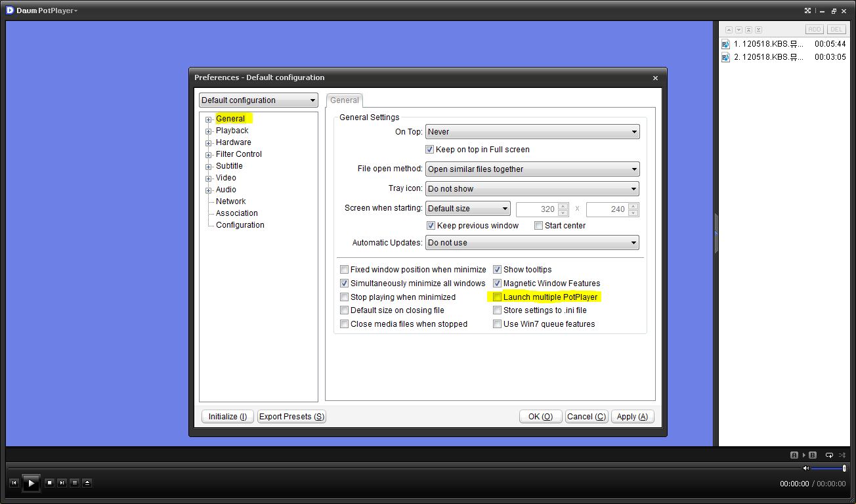Image resolution: width=856 pixels, height=504 pixels.
Task: Click the eject/open file icon
Action: click(87, 483)
